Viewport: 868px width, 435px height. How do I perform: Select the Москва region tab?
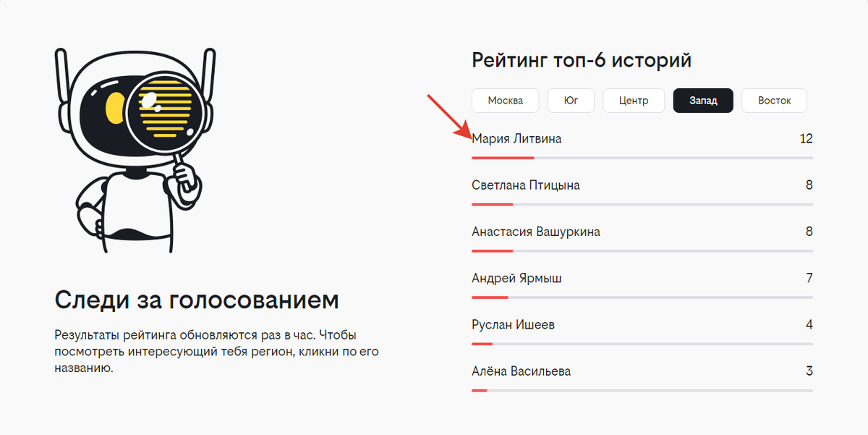tap(505, 101)
